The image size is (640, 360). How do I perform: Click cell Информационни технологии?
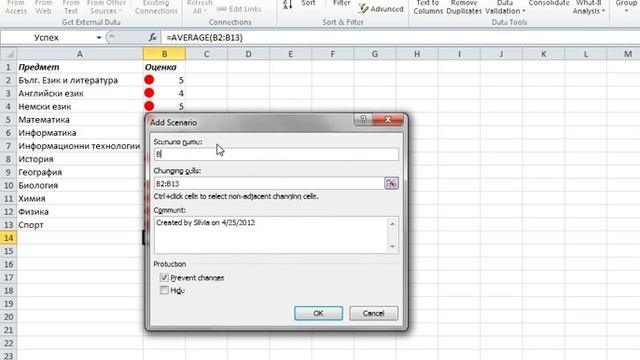coord(79,146)
